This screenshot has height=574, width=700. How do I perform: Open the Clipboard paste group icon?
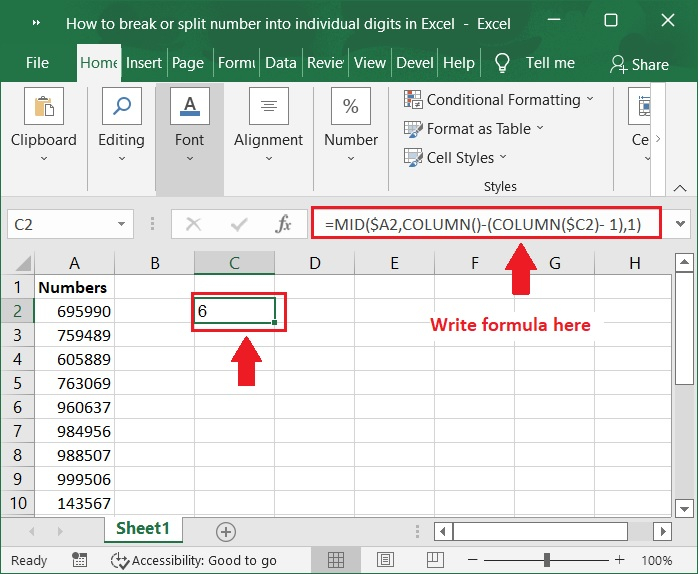point(43,107)
